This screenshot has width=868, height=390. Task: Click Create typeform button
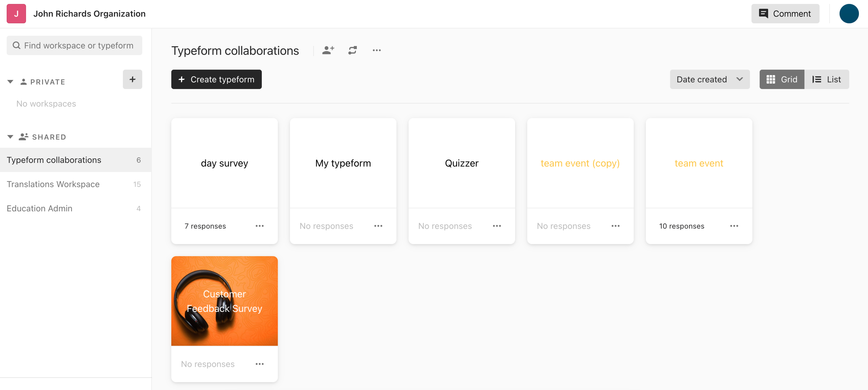(216, 79)
